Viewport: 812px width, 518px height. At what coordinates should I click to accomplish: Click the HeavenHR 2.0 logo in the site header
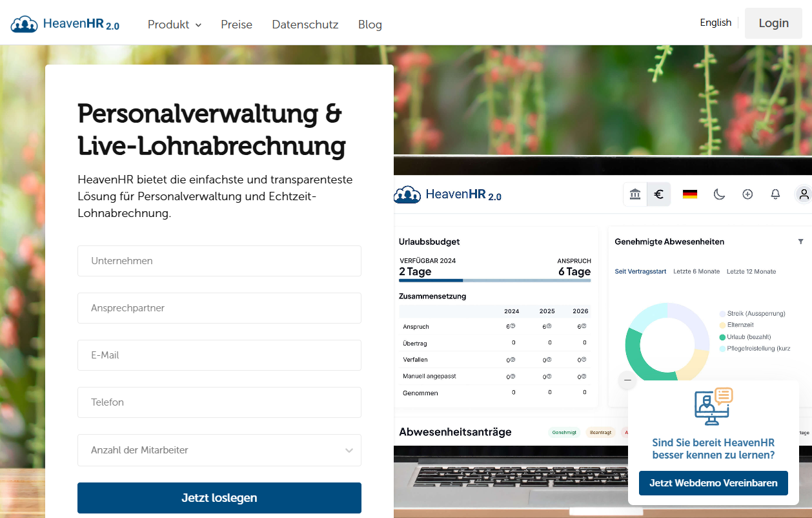[65, 24]
